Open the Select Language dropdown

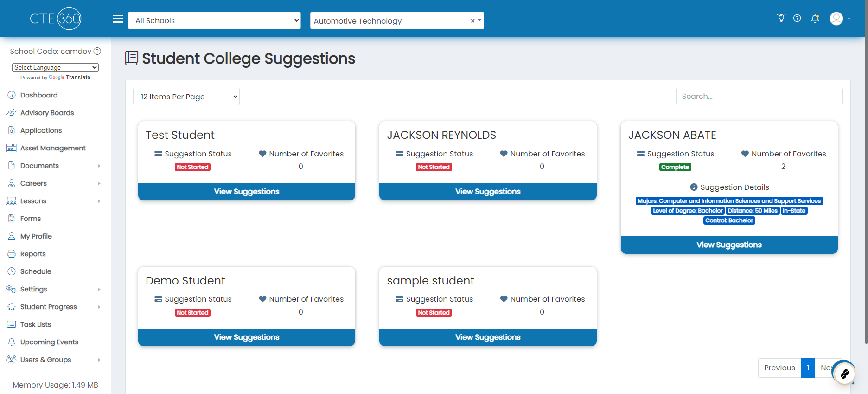pyautogui.click(x=55, y=67)
